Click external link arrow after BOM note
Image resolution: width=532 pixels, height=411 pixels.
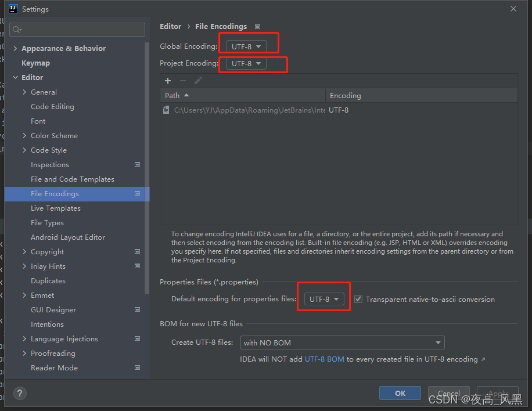pos(483,359)
